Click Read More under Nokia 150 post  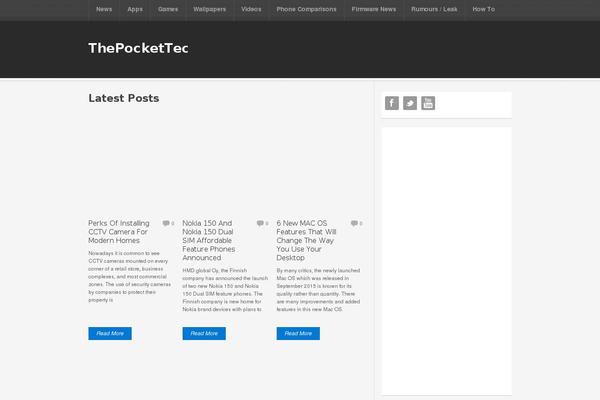click(204, 333)
